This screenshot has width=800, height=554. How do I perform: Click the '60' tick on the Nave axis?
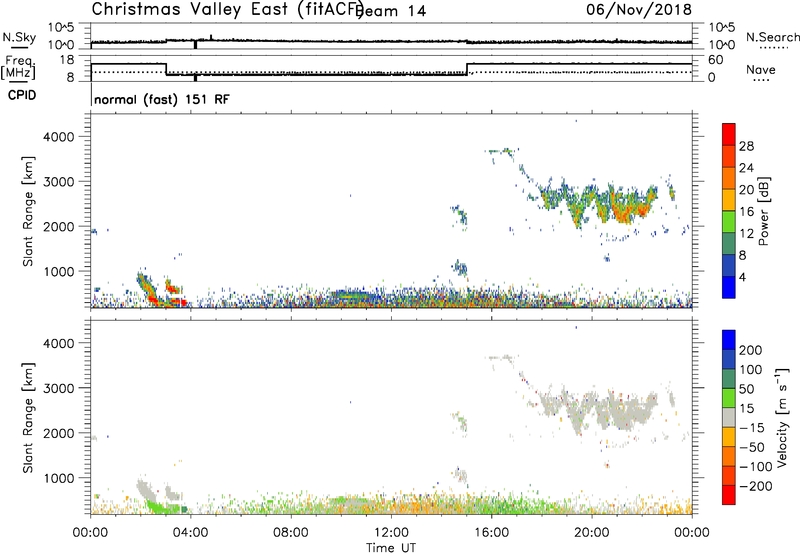(x=716, y=60)
